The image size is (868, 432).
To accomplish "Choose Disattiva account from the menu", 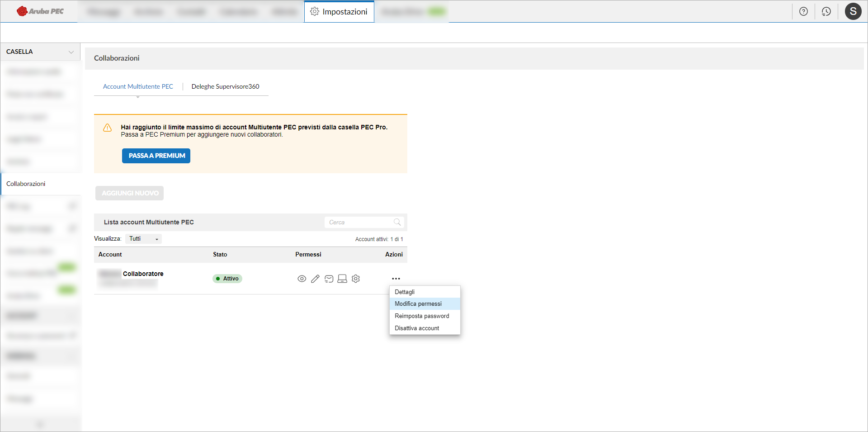I will 425,328.
